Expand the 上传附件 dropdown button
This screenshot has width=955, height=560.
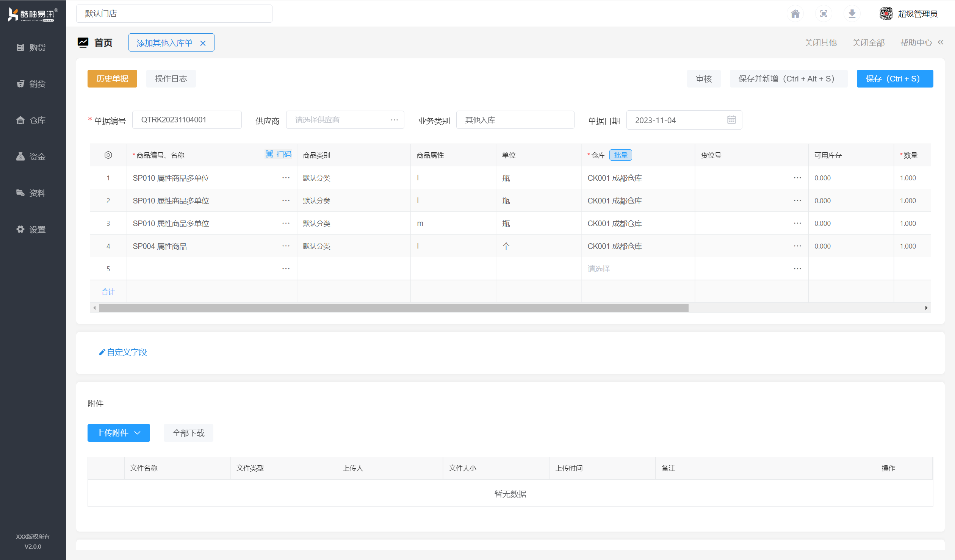[119, 433]
